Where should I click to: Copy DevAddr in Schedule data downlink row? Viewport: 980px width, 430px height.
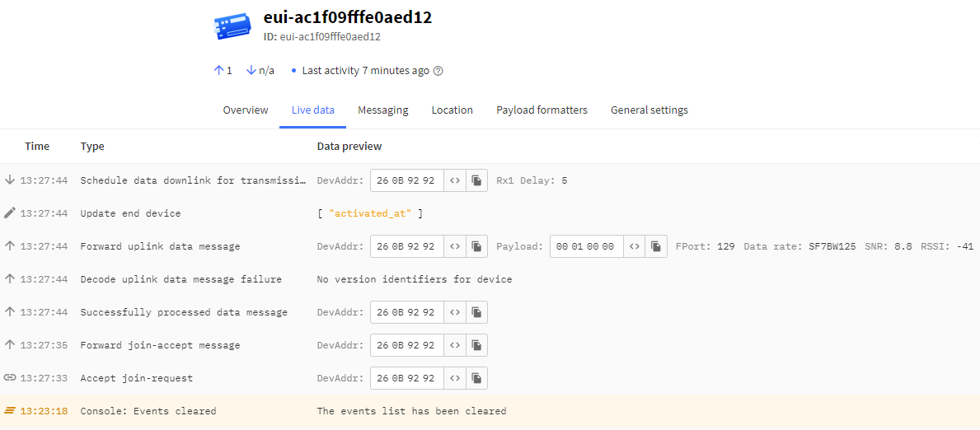476,180
